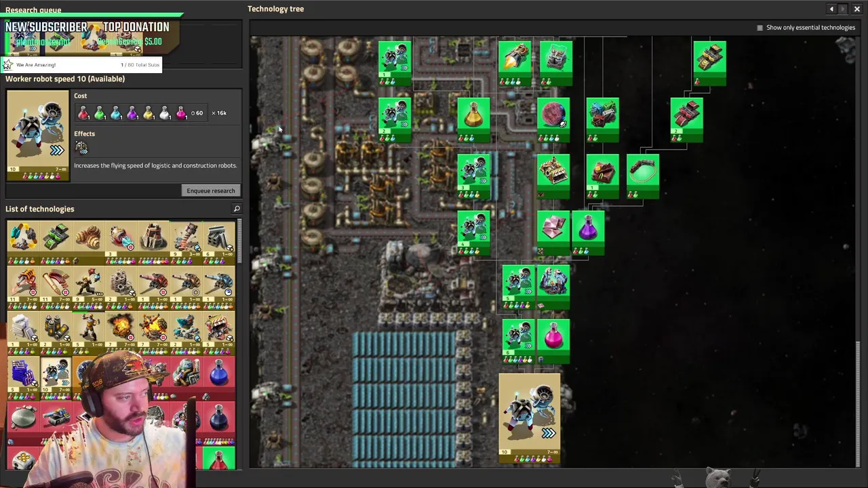Select the pink science pack node
The width and height of the screenshot is (868, 488).
click(553, 342)
